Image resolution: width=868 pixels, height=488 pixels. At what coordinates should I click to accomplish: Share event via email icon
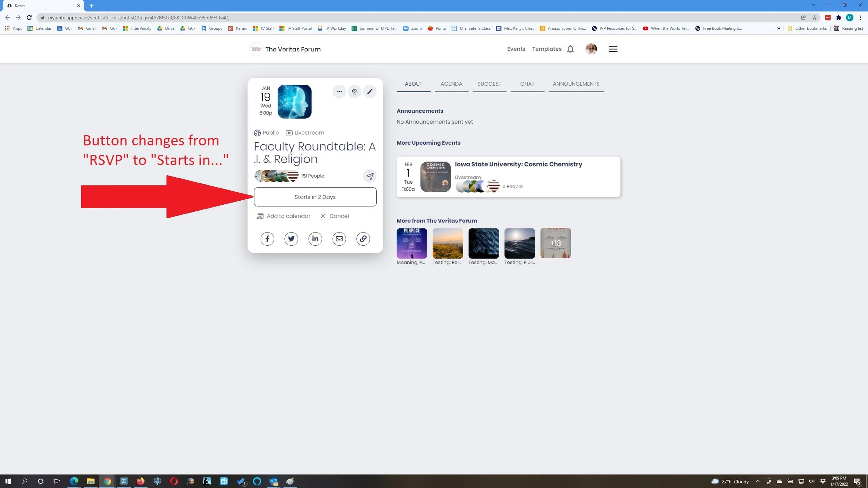pyautogui.click(x=339, y=239)
